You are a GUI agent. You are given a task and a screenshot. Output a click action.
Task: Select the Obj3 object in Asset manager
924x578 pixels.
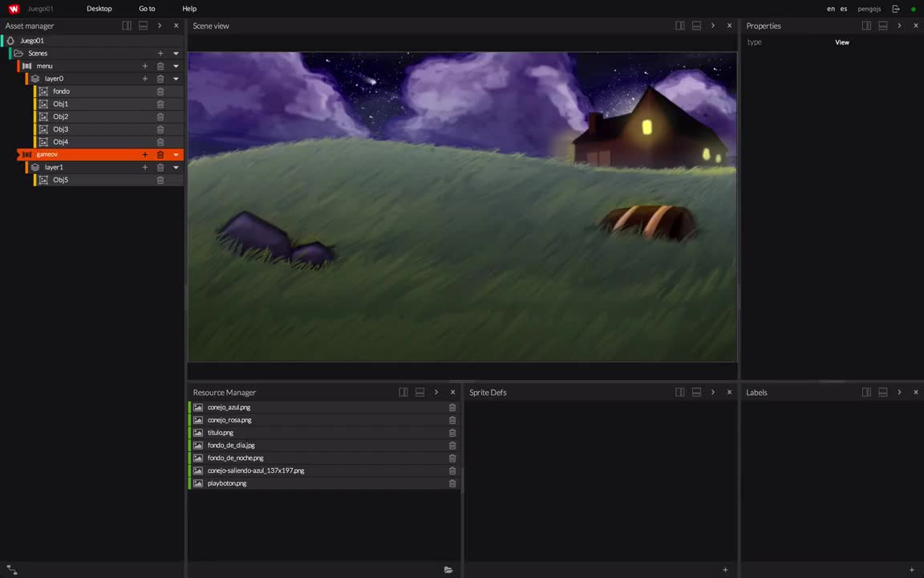[60, 128]
